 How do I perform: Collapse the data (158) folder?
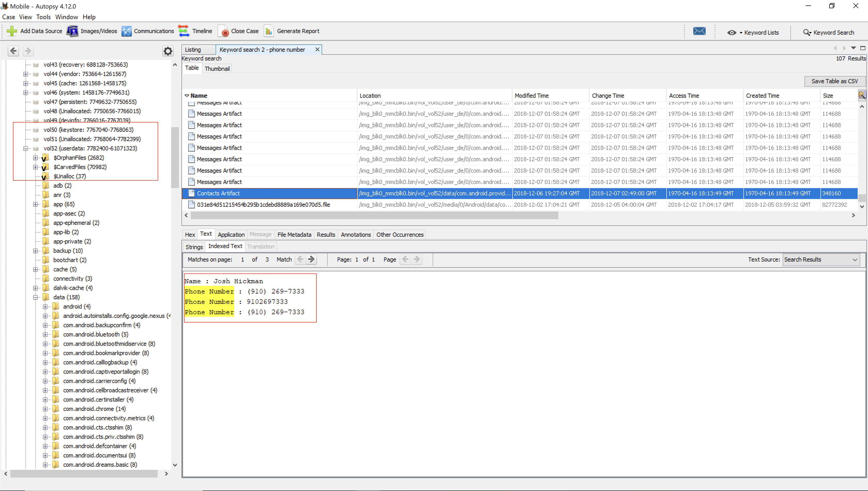pyautogui.click(x=35, y=297)
